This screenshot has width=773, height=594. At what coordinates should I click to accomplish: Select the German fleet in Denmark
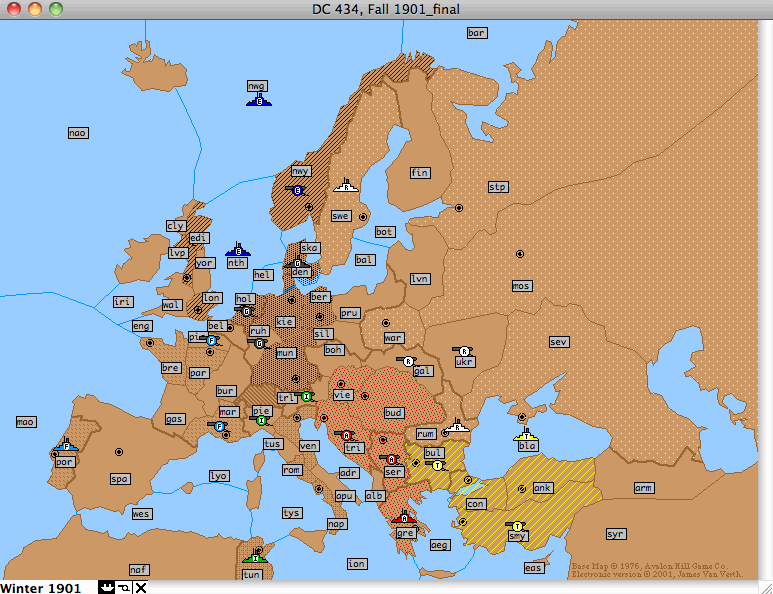[297, 264]
